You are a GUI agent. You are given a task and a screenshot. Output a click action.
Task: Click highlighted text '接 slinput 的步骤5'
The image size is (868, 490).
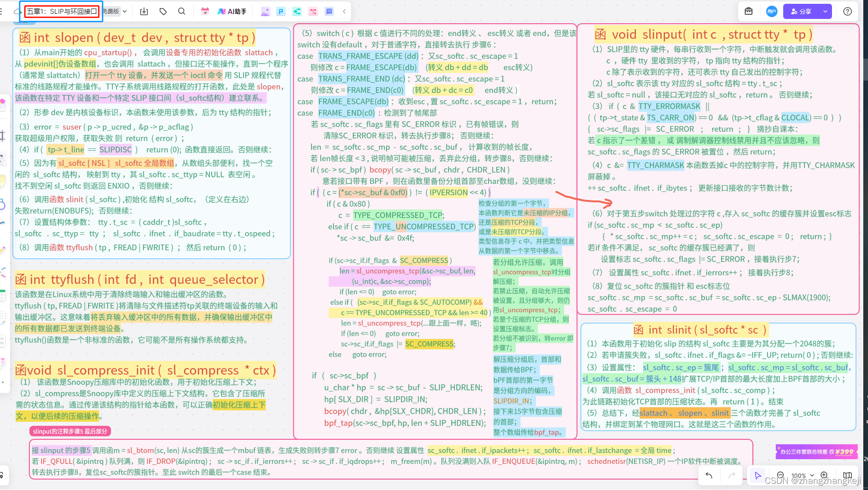pyautogui.click(x=61, y=450)
